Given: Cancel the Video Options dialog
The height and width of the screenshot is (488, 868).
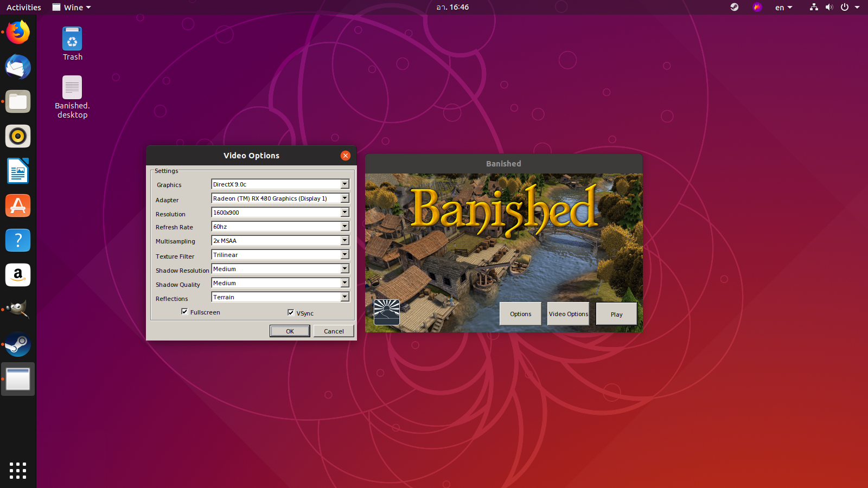Looking at the screenshot, I should tap(334, 331).
